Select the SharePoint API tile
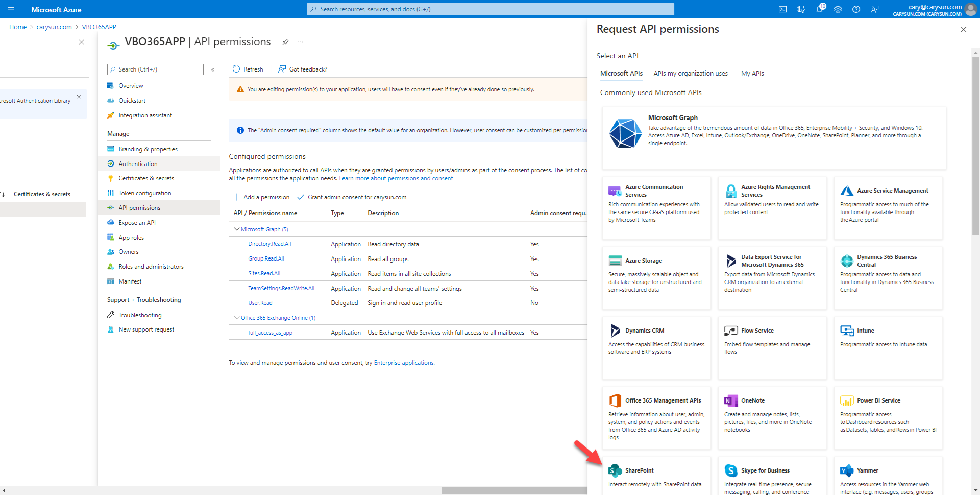Viewport: 980px width, 495px height. [x=656, y=476]
